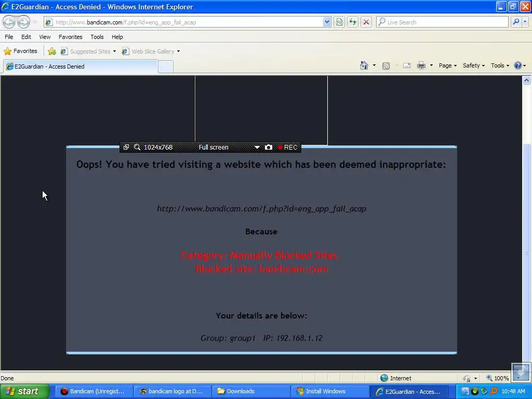Open the Suggested Sites dropdown
This screenshot has height=399, width=532.
click(x=88, y=51)
